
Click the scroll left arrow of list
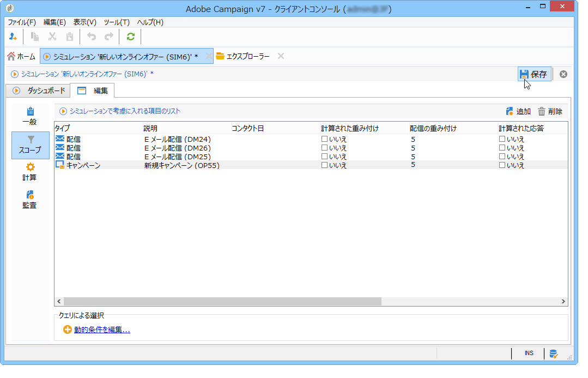(x=59, y=302)
